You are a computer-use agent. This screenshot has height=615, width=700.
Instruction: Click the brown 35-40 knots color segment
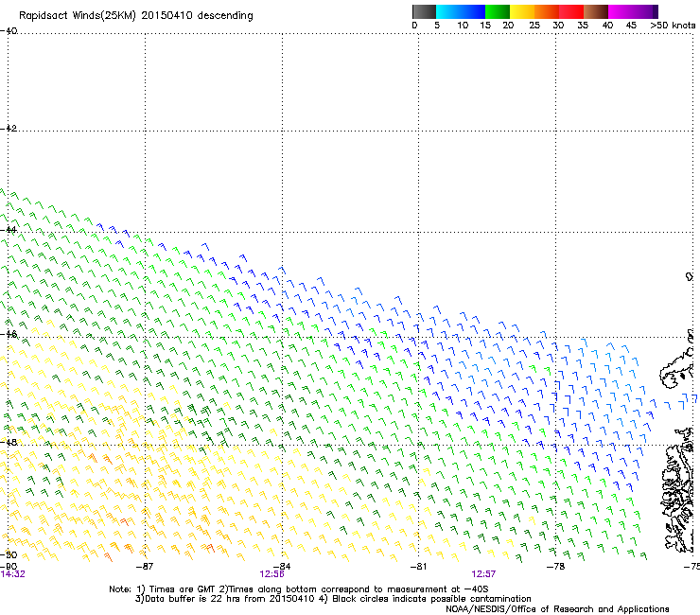click(596, 11)
